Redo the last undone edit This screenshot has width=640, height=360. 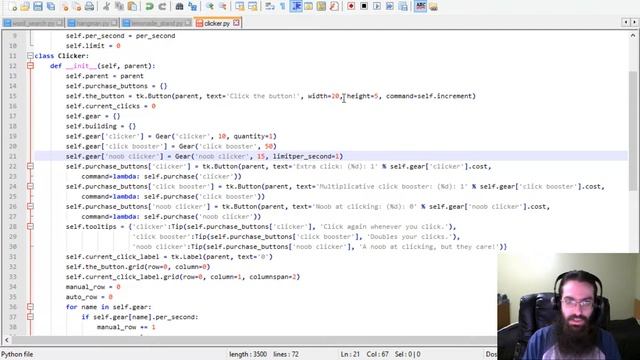click(x=162, y=6)
